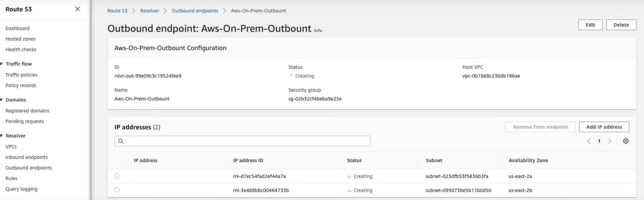Collapse the Traffic flow section

pyautogui.click(x=2, y=64)
